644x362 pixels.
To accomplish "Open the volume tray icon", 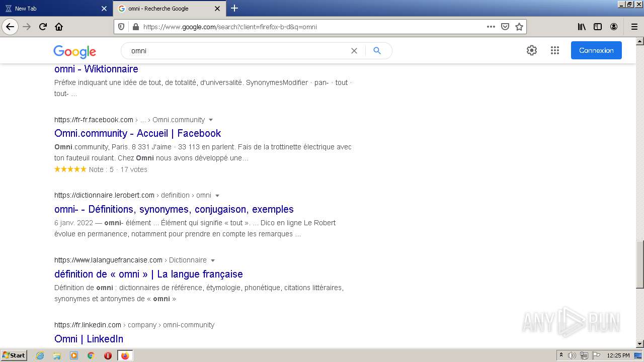I will click(572, 355).
